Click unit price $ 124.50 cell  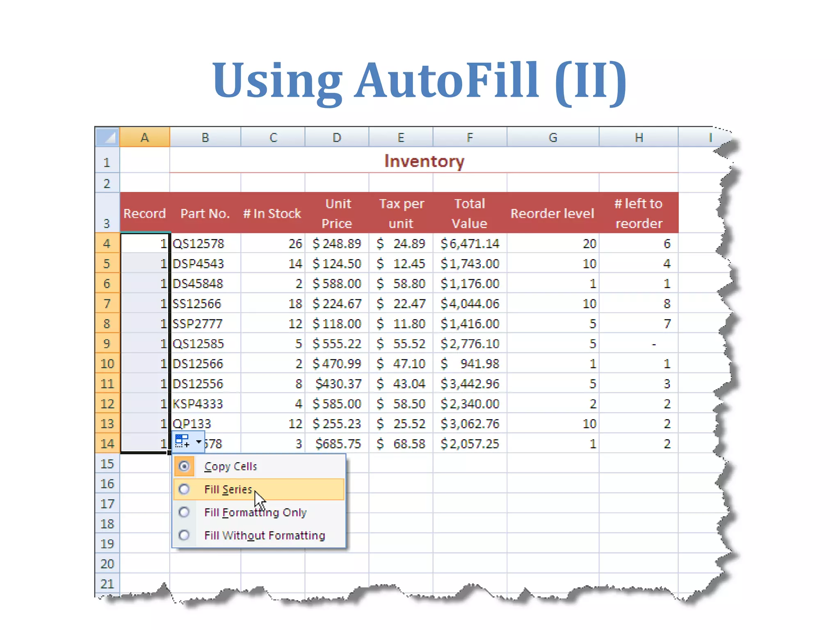(337, 263)
